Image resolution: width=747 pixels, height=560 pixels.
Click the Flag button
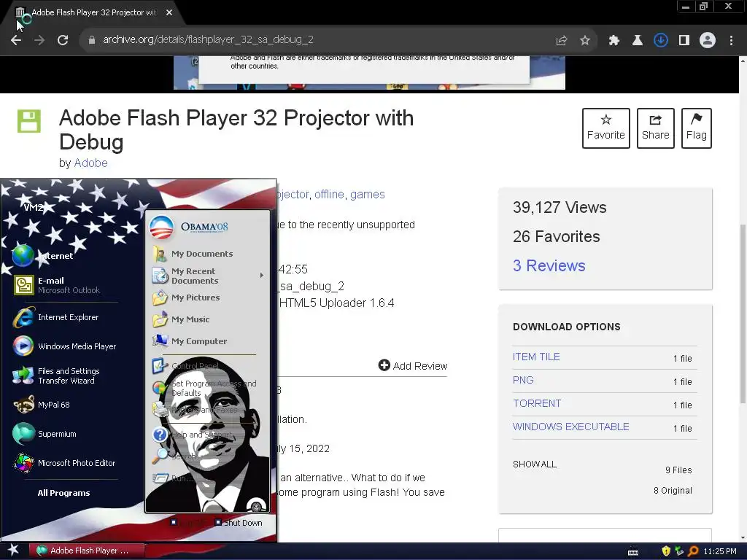coord(697,128)
